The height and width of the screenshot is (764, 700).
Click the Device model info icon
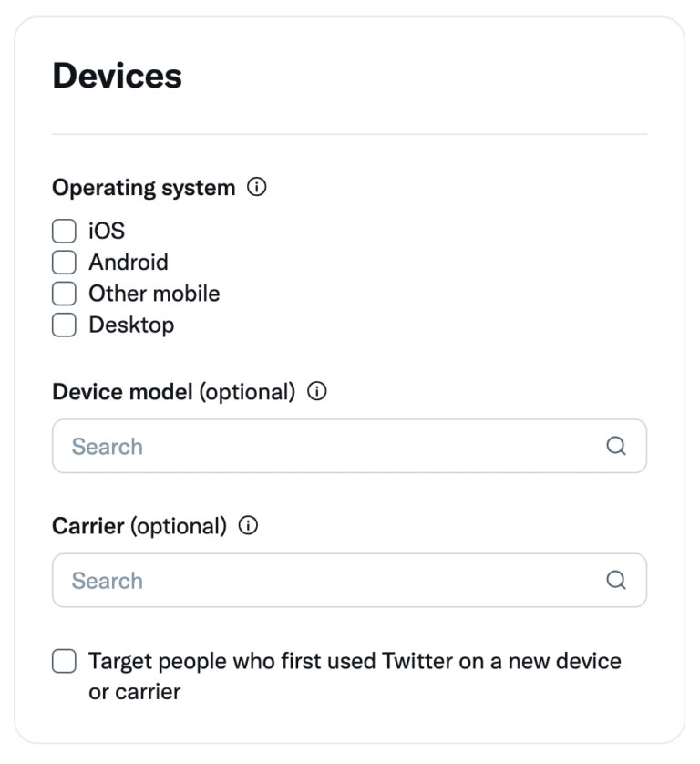click(317, 392)
